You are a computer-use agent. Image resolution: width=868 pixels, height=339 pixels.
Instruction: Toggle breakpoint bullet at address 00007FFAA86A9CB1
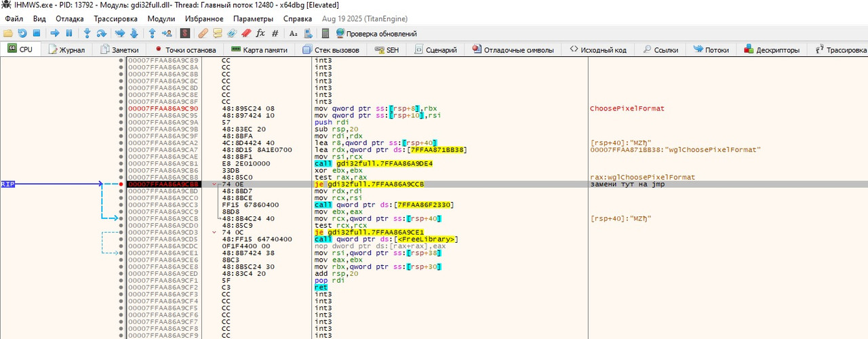121,163
